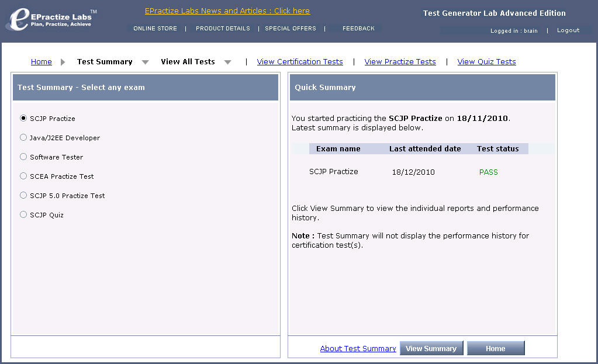598x364 pixels.
Task: Open SPECIAL OFFERS page
Action: click(291, 29)
